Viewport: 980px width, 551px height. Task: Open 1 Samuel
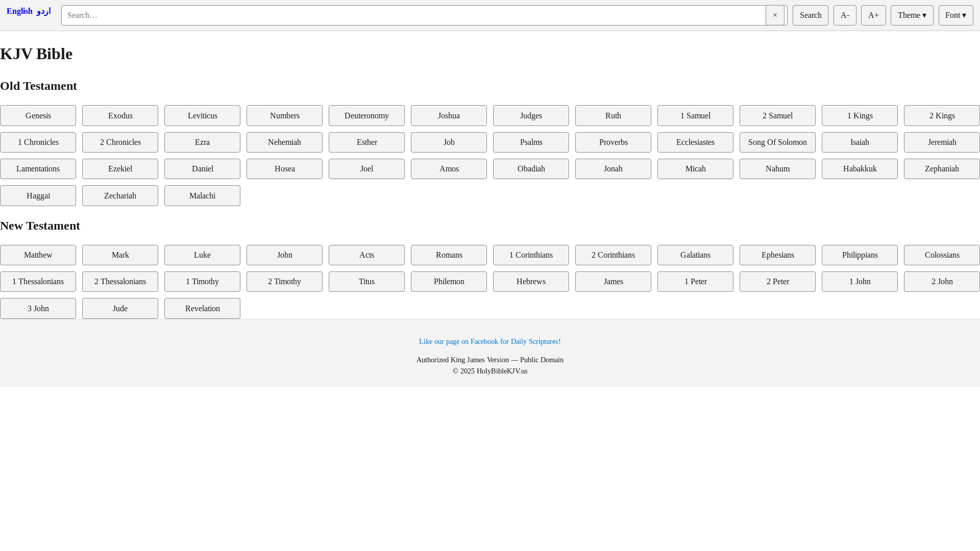coord(695,116)
